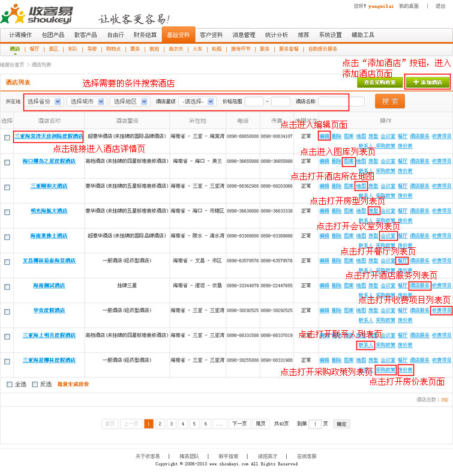Open the 选择省份 province dropdown
Image resolution: width=453 pixels, height=476 pixels.
point(43,101)
